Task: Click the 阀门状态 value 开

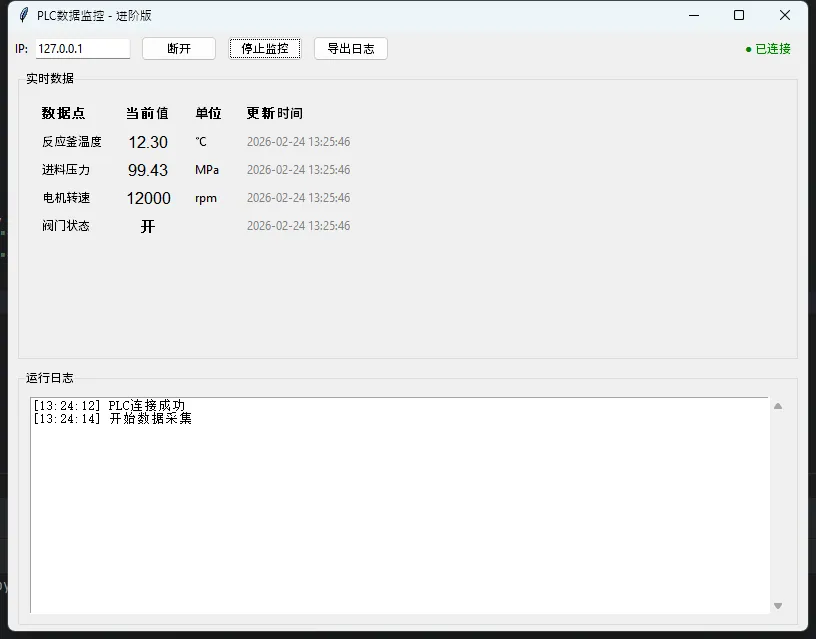Action: (148, 226)
